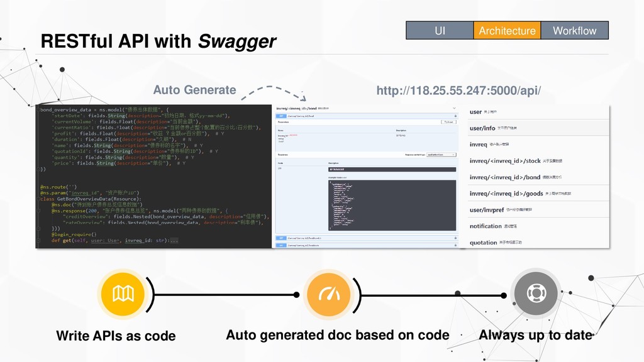Switch to the UI tab
This screenshot has height=362, width=644.
click(x=440, y=30)
